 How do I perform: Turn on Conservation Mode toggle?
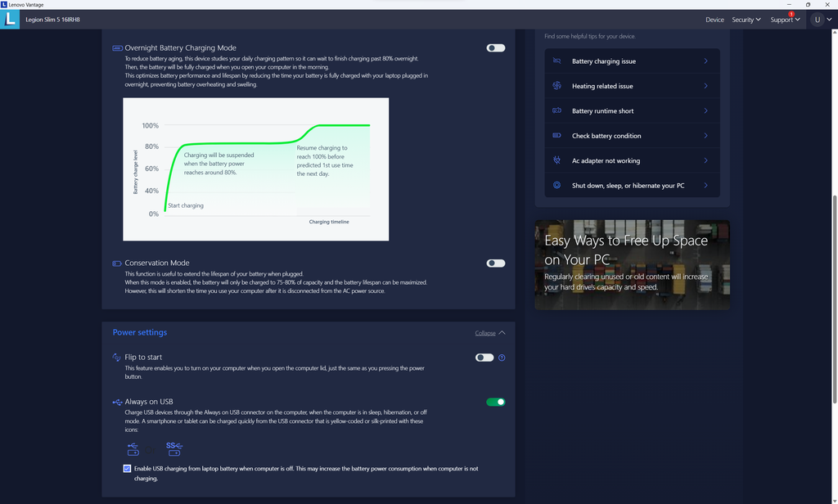click(x=495, y=263)
